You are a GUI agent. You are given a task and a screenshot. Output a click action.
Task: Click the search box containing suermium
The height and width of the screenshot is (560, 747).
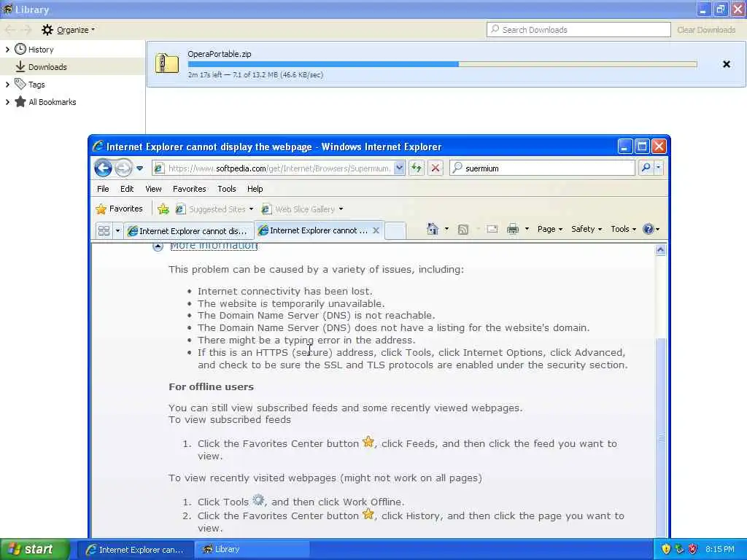pos(542,168)
